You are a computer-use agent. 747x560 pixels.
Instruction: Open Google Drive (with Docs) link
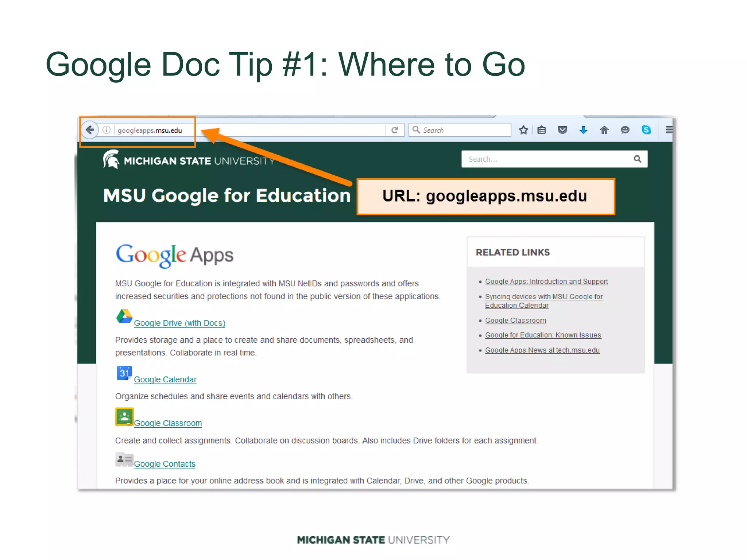[x=179, y=323]
